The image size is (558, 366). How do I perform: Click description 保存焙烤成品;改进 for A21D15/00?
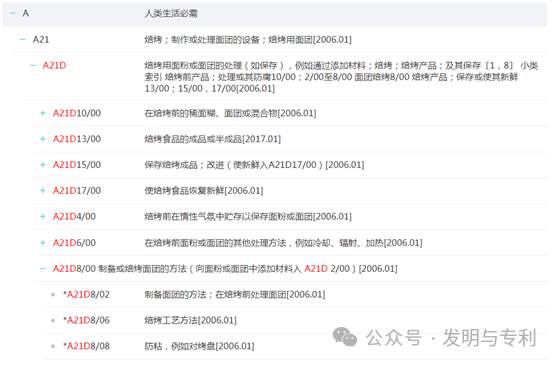(254, 165)
